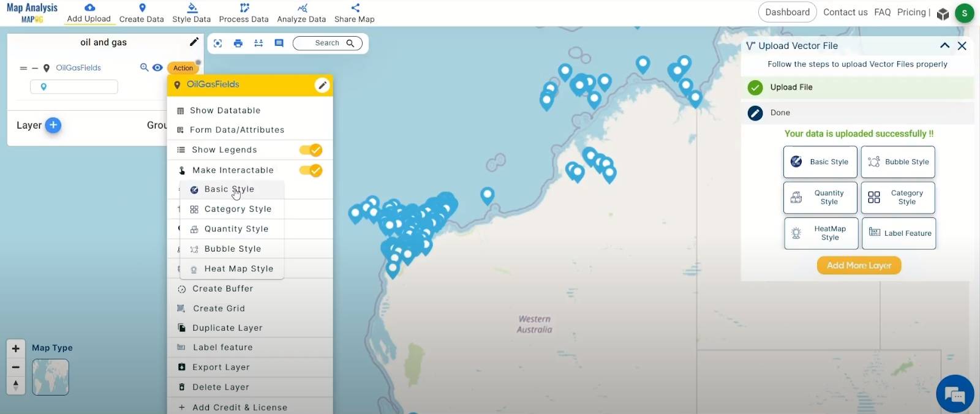The width and height of the screenshot is (980, 414).
Task: Open the Map Type thumbnail
Action: [50, 377]
